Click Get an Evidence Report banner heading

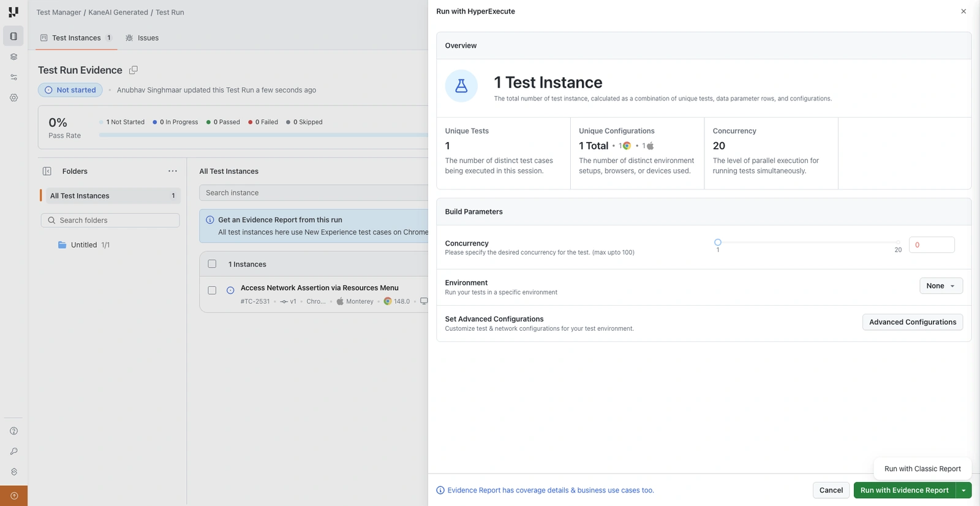(x=280, y=220)
